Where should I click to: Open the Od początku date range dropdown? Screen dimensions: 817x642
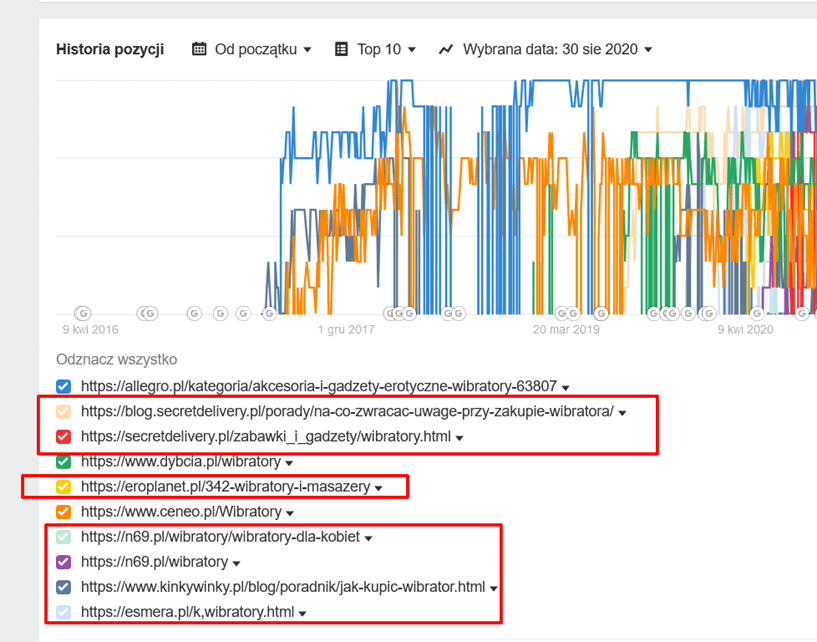[263, 49]
